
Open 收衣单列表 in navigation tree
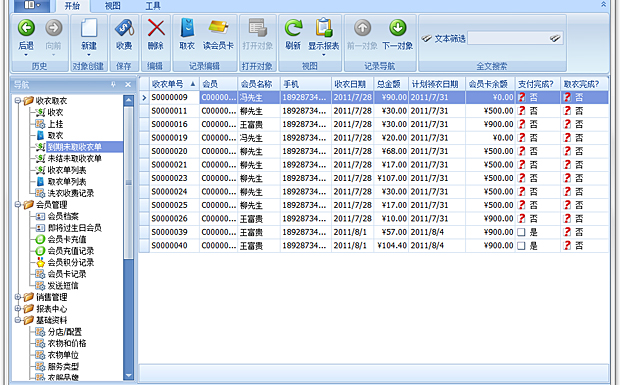(x=66, y=170)
